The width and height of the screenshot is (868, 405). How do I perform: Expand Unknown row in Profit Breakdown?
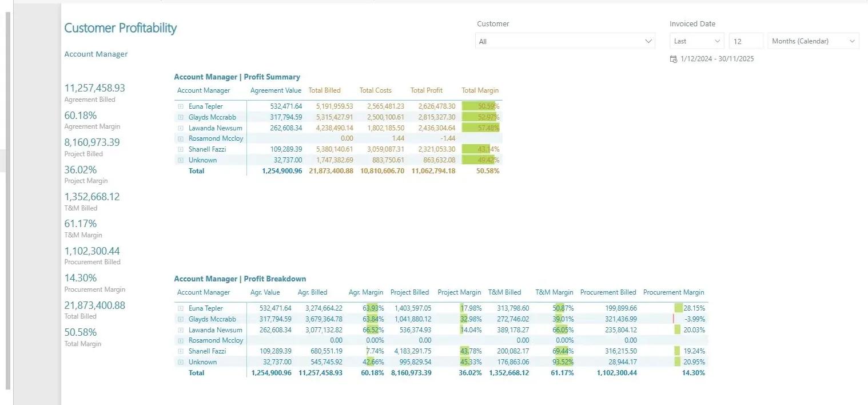181,362
